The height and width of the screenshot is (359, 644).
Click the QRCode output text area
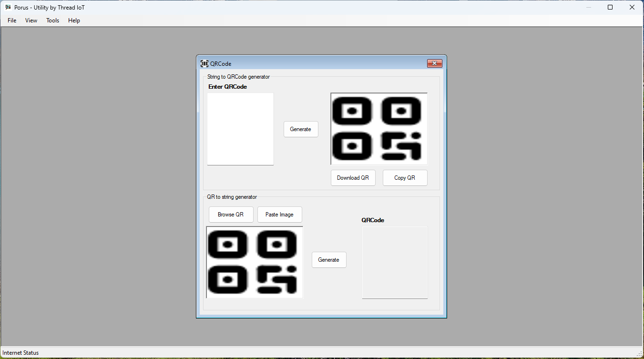tap(395, 262)
